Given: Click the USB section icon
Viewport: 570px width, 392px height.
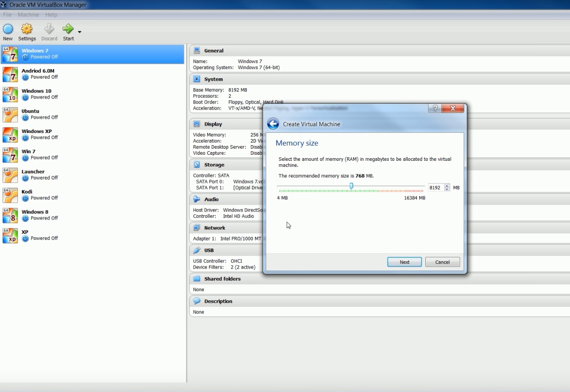Looking at the screenshot, I should [x=197, y=250].
